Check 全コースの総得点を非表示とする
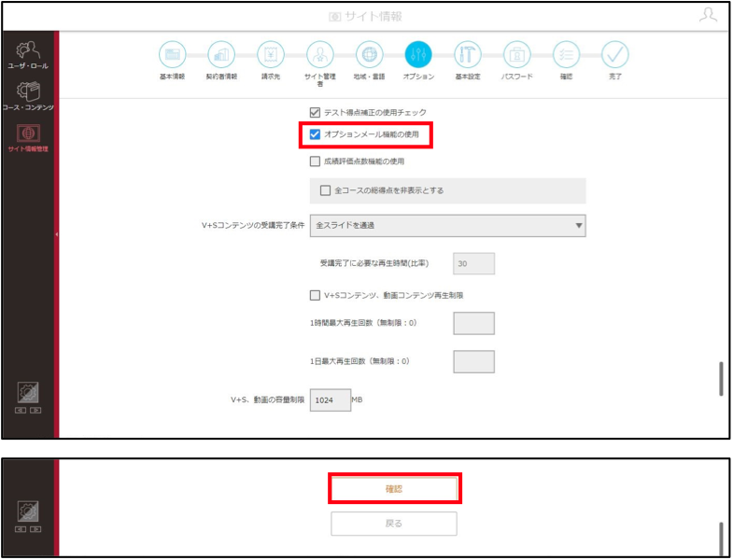The image size is (733, 560). (325, 190)
